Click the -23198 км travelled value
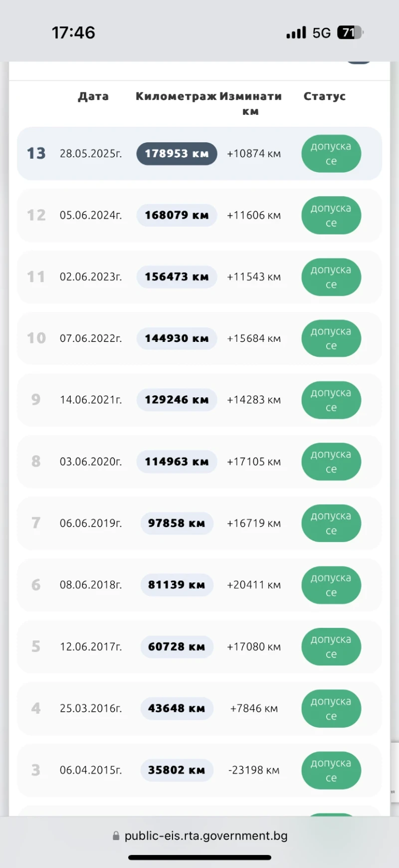Image resolution: width=399 pixels, height=868 pixels. pos(254,770)
